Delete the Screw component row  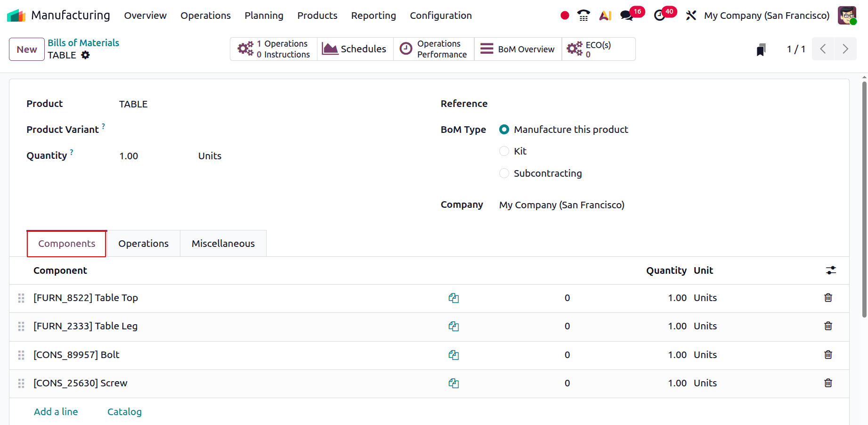tap(828, 383)
